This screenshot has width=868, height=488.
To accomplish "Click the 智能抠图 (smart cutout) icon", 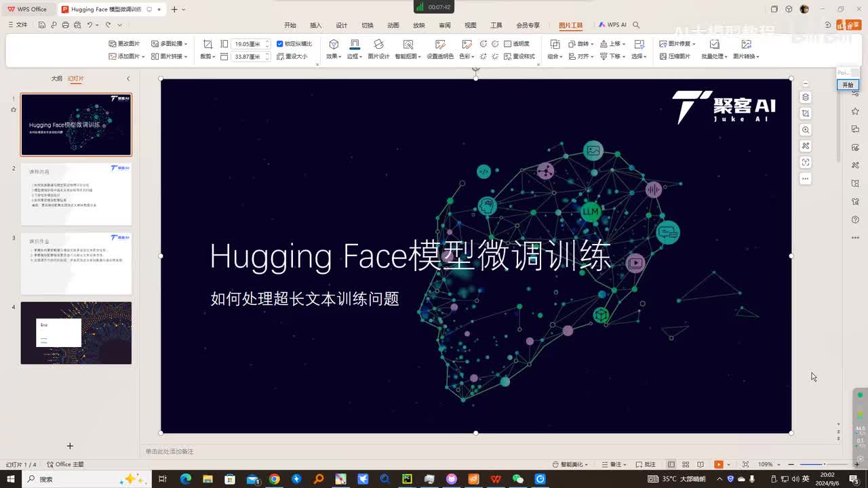I will (x=408, y=44).
